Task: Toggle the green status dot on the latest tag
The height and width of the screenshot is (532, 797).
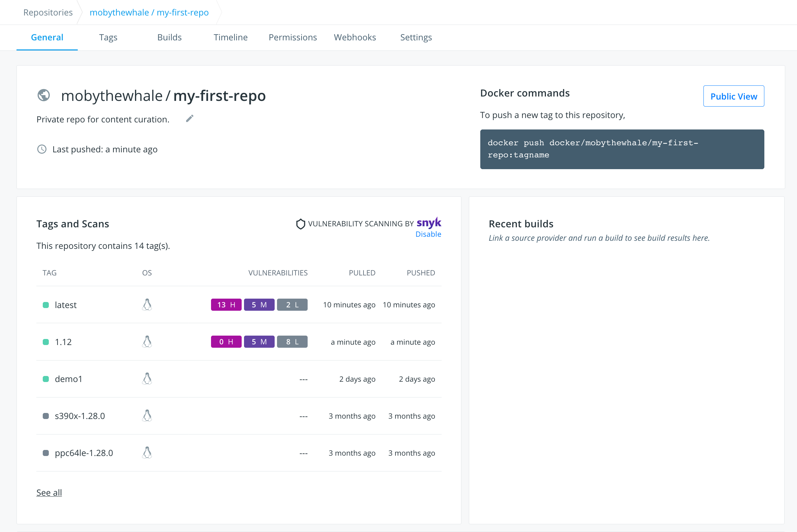Action: point(46,305)
